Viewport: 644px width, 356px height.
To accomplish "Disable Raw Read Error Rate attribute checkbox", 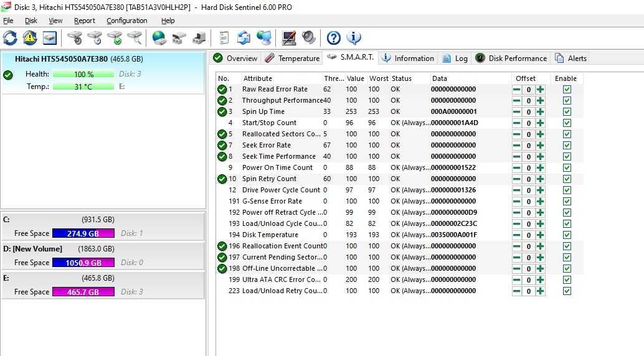I will coord(567,89).
